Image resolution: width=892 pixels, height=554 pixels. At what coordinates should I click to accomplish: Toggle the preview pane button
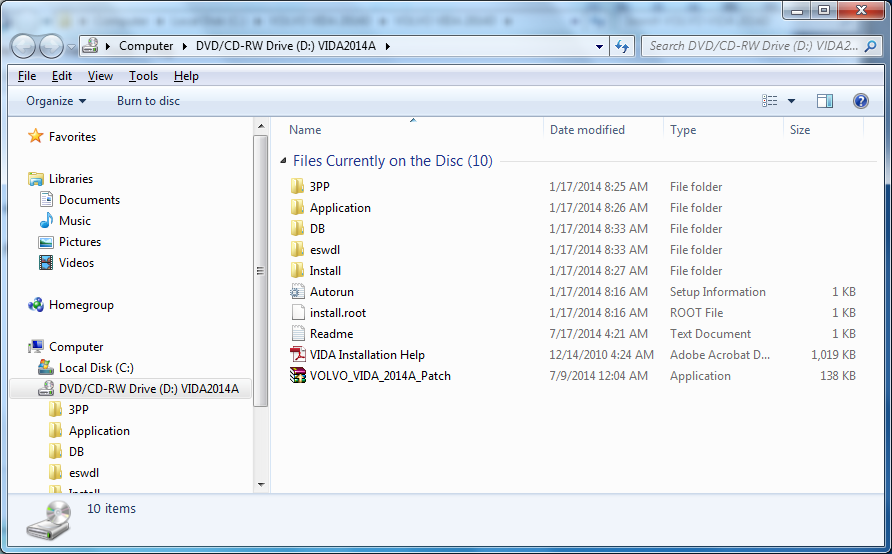(825, 101)
